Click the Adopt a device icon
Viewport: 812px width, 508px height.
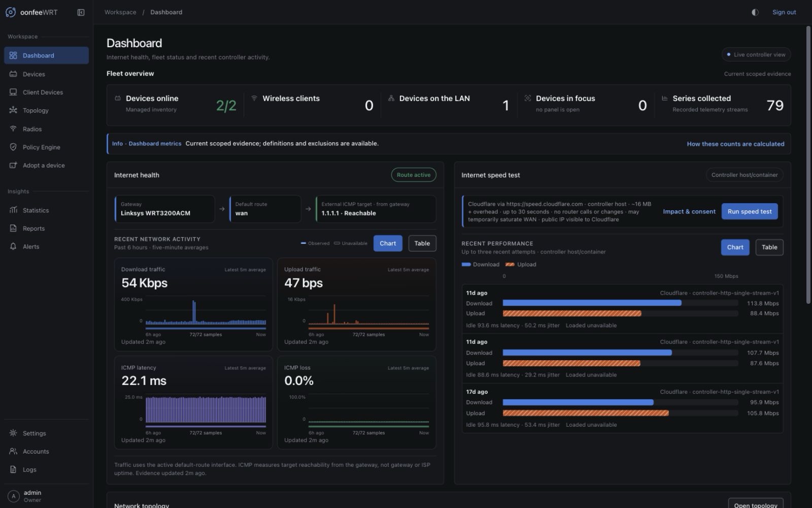tap(13, 166)
